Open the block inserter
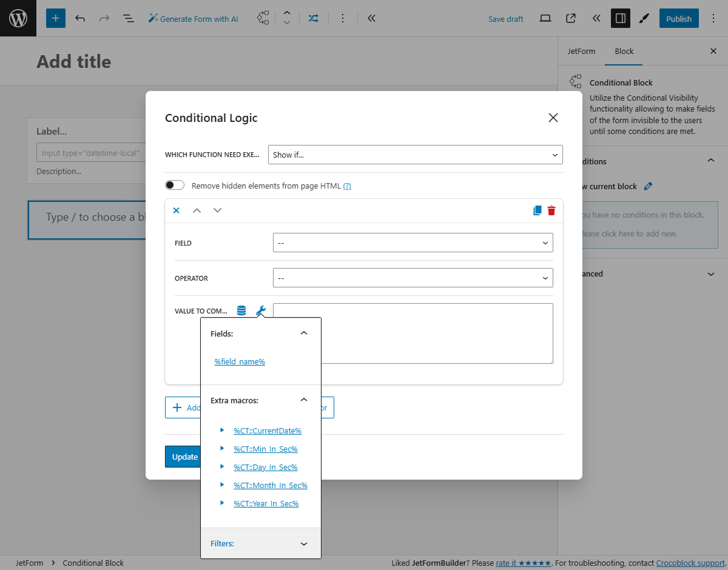The height and width of the screenshot is (570, 728). tap(55, 18)
